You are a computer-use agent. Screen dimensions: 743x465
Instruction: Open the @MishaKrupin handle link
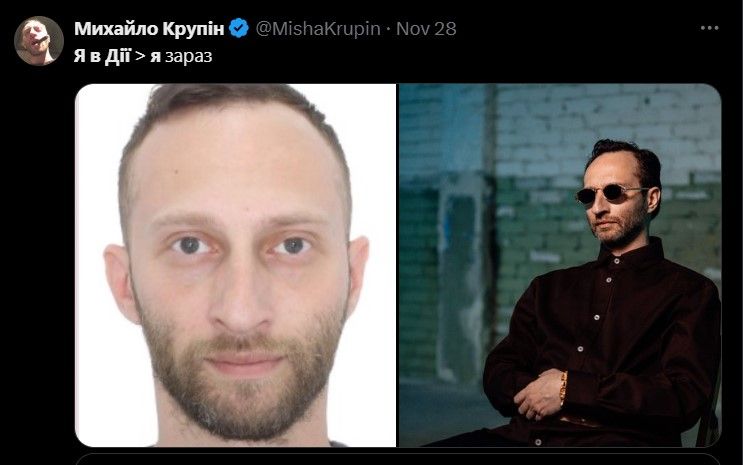(318, 29)
